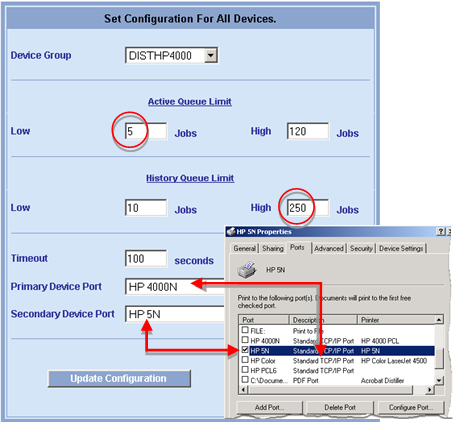Tick the HP Color port checkbox
Screen dimensions: 453x422
245,360
